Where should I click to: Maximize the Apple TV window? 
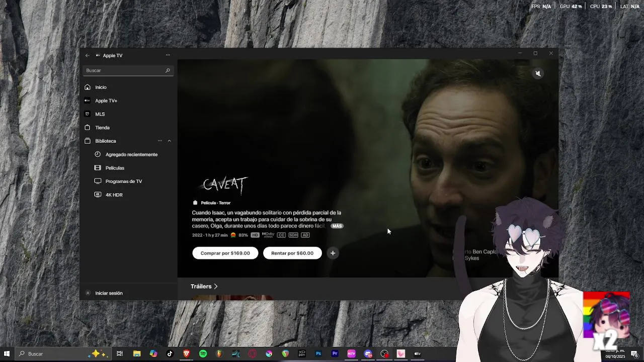[x=535, y=53]
